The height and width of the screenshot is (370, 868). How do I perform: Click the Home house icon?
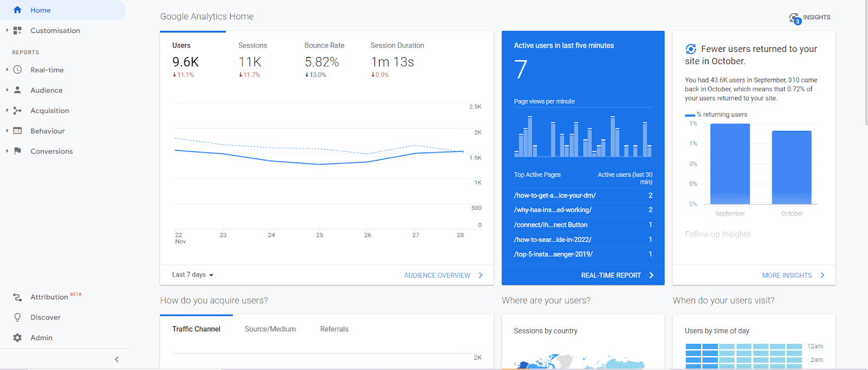[17, 10]
